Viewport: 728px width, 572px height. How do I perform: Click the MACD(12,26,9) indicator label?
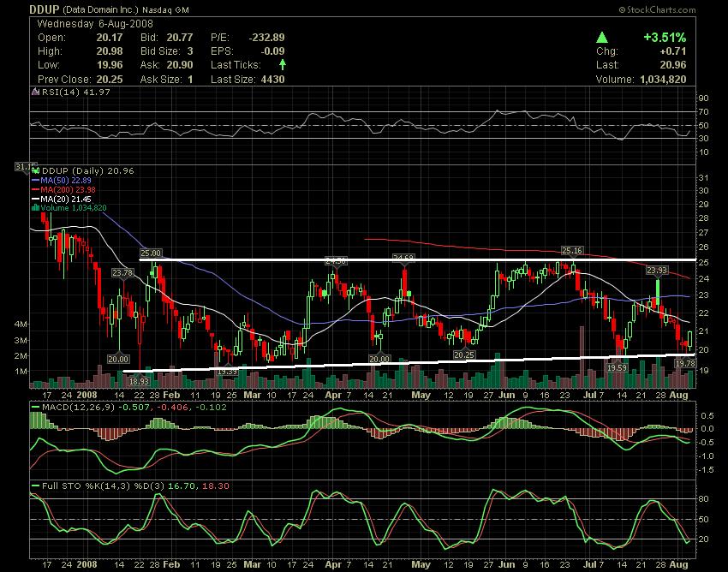point(79,408)
